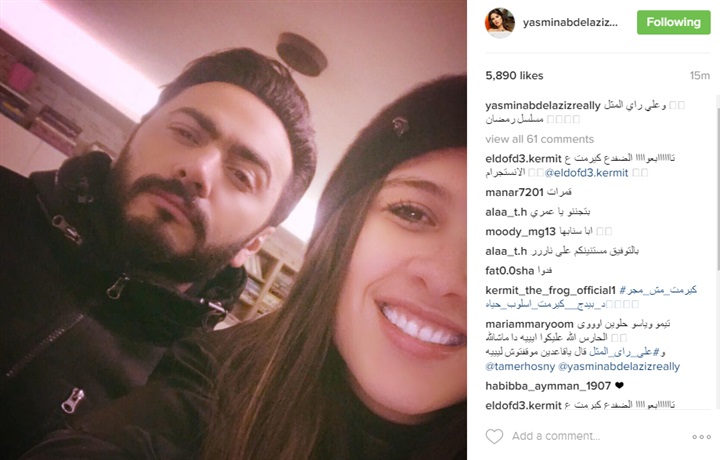Open kermit_the_frog_official1 profile
720x460 pixels.
(550, 291)
